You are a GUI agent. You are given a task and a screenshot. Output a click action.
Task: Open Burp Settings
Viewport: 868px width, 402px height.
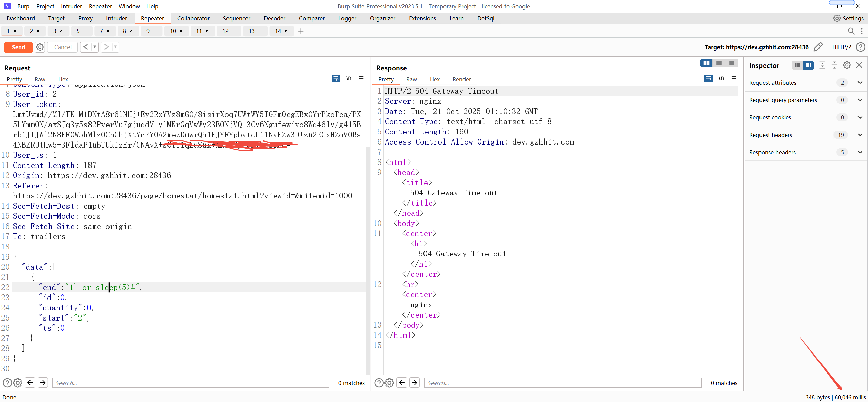848,18
